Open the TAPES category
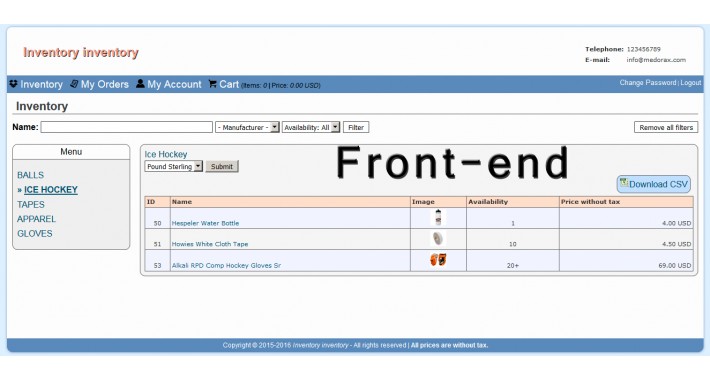This screenshot has width=710, height=380. point(31,204)
